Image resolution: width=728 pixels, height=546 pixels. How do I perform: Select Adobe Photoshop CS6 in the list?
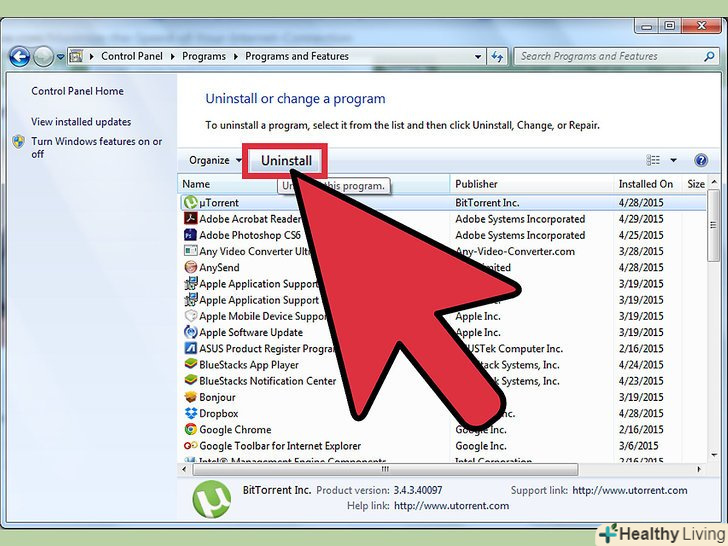point(250,235)
